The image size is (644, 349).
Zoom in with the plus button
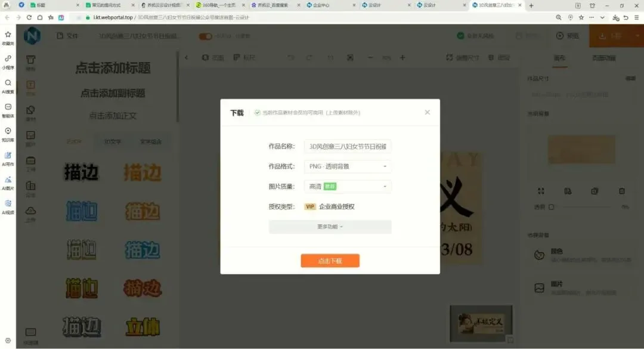tap(402, 57)
